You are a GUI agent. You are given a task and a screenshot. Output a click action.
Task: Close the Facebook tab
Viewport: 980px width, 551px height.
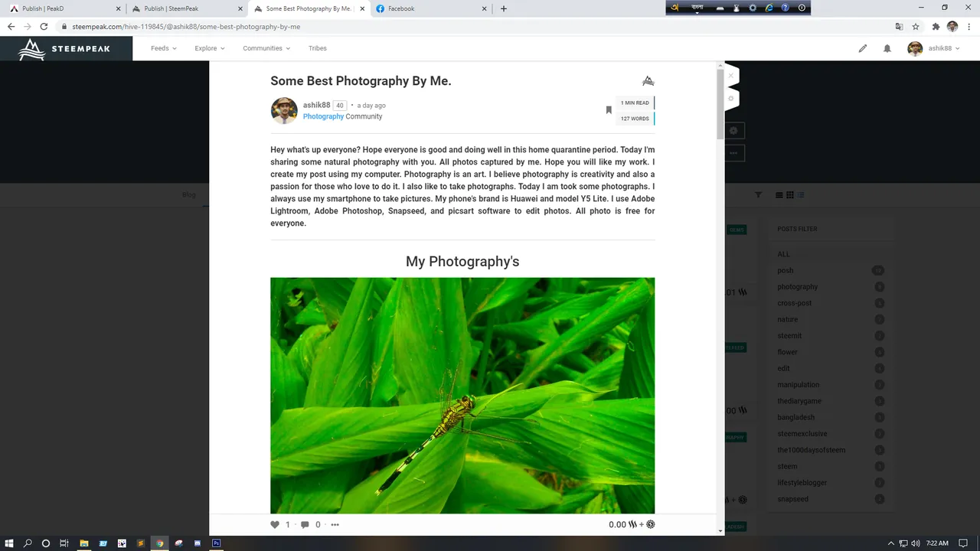(484, 8)
